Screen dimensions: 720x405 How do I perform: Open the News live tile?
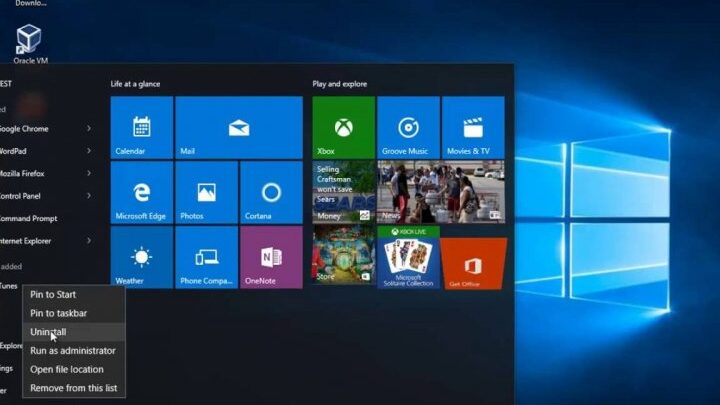pyautogui.click(x=441, y=192)
